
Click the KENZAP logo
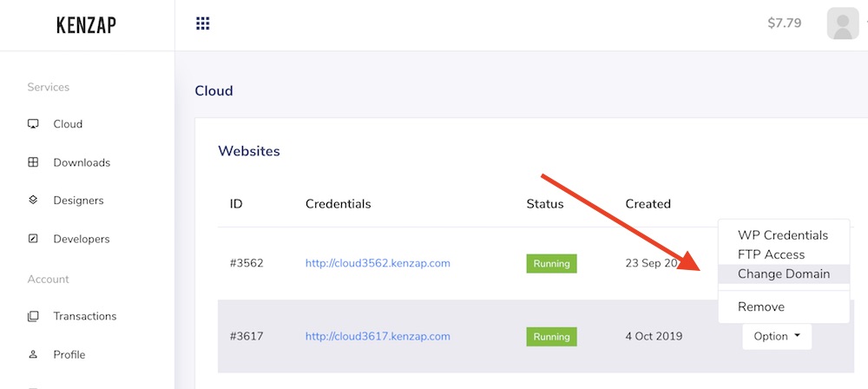[86, 25]
